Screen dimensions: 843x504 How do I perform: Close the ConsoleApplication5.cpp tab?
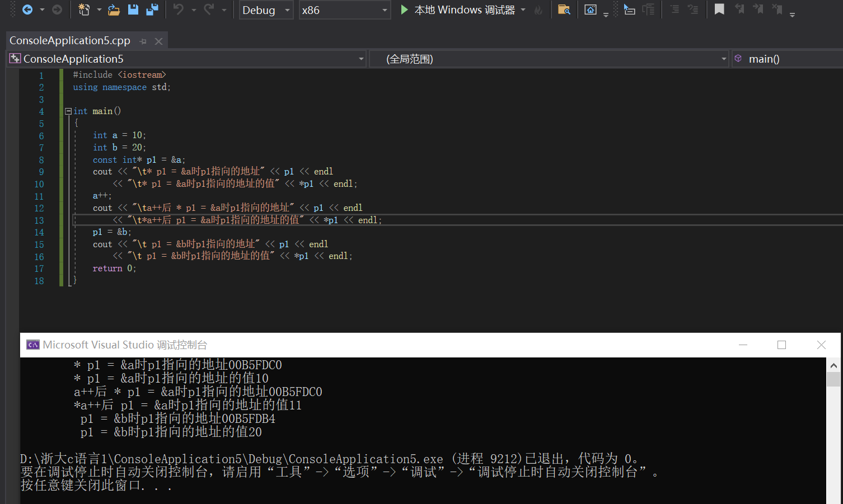pyautogui.click(x=158, y=41)
